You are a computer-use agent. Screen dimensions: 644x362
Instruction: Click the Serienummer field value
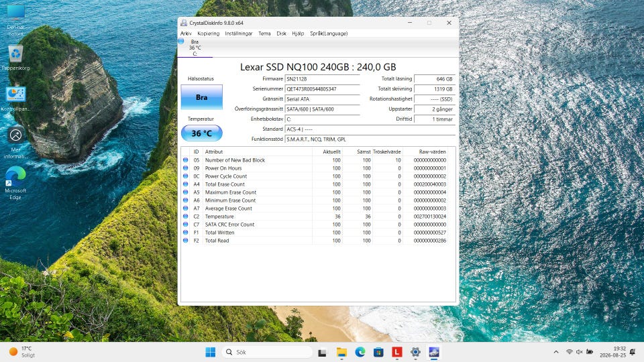coord(323,89)
